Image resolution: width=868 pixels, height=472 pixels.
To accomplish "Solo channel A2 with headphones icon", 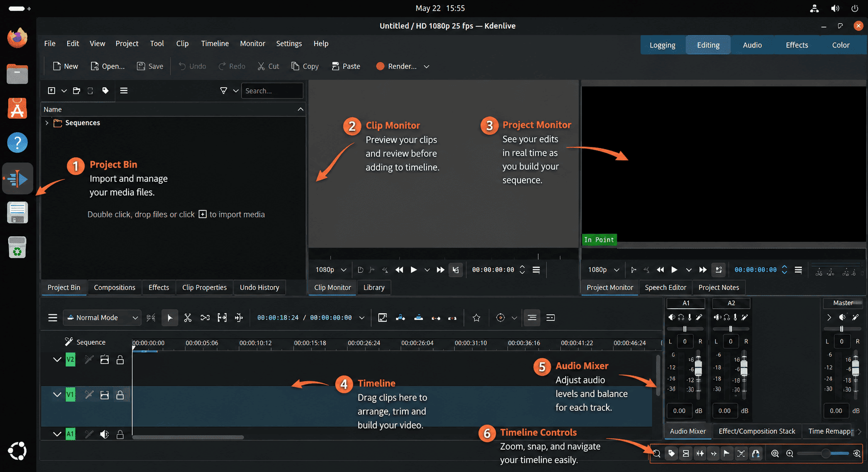I will 726,317.
